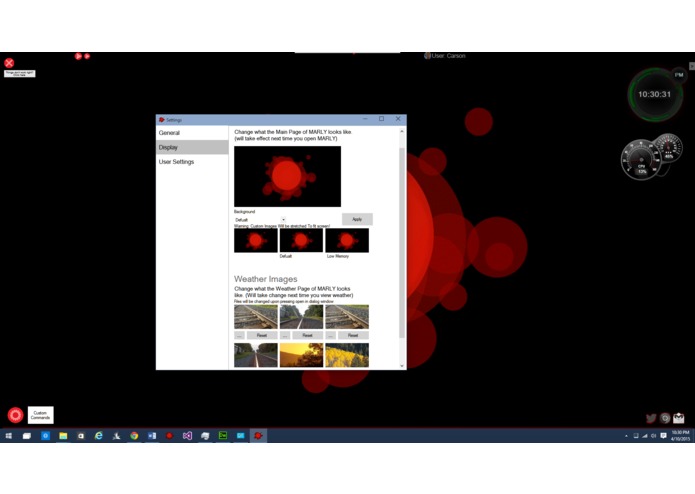Click browse (...) button for first weather image
Image resolution: width=695 pixels, height=494 pixels.
[239, 335]
